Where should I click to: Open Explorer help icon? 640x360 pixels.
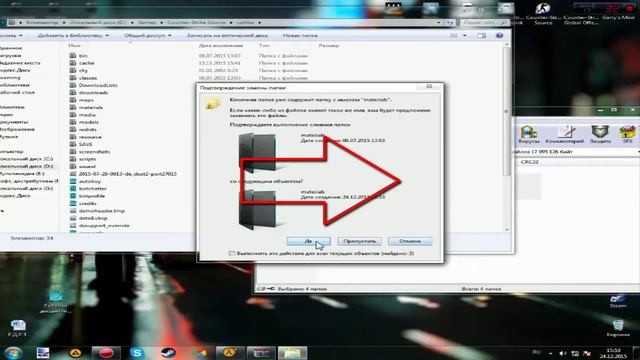[x=499, y=36]
